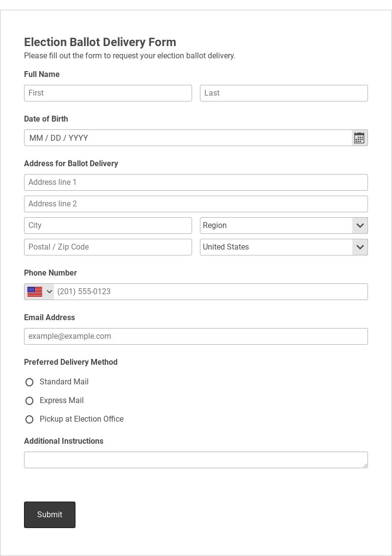This screenshot has height=556, width=392.
Task: Focus the Last name field
Action: click(284, 93)
